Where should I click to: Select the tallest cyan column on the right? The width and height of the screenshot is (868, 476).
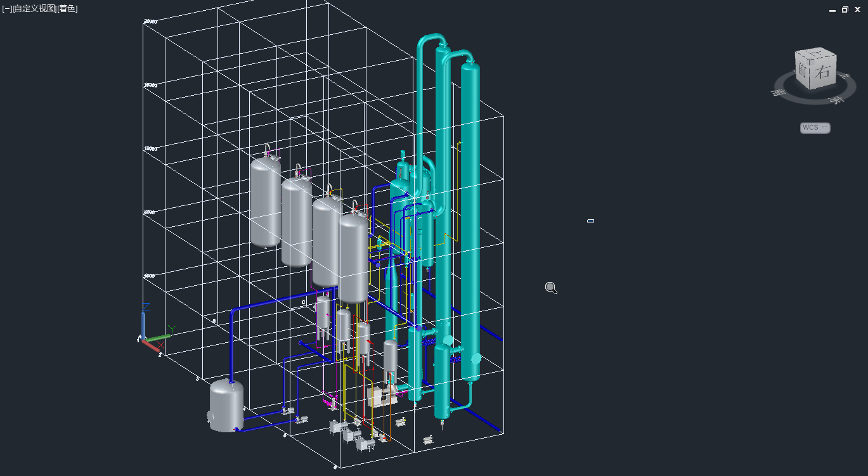470,222
